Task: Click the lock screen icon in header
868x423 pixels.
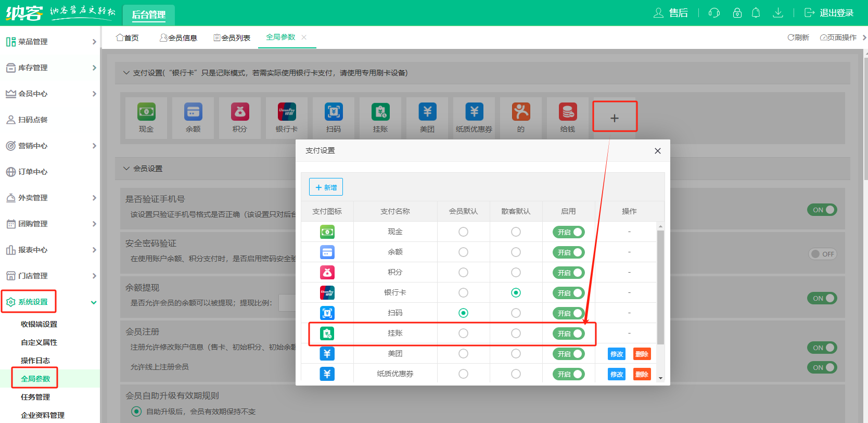Action: (737, 13)
